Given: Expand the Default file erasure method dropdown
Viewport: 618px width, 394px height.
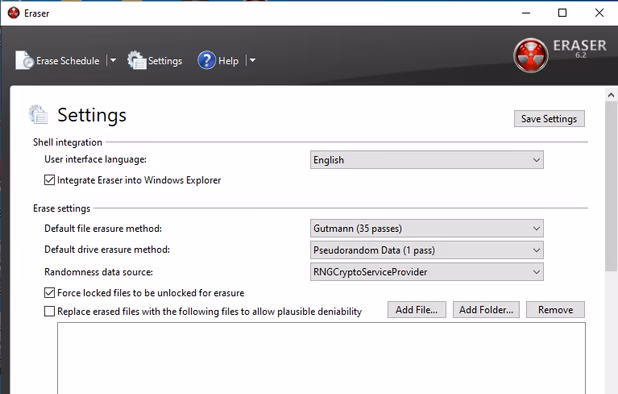Looking at the screenshot, I should click(426, 228).
